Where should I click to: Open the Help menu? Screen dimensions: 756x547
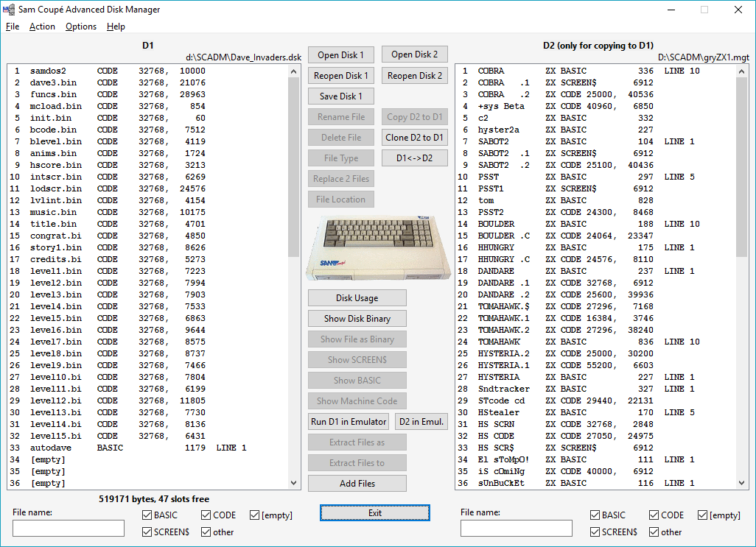[116, 27]
